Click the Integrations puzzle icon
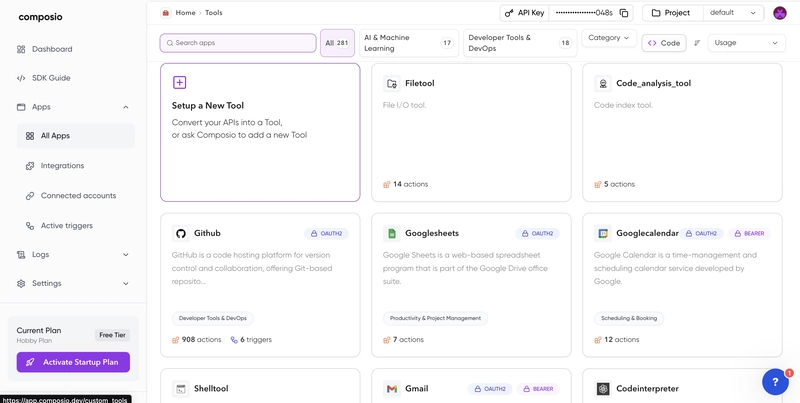 [30, 166]
